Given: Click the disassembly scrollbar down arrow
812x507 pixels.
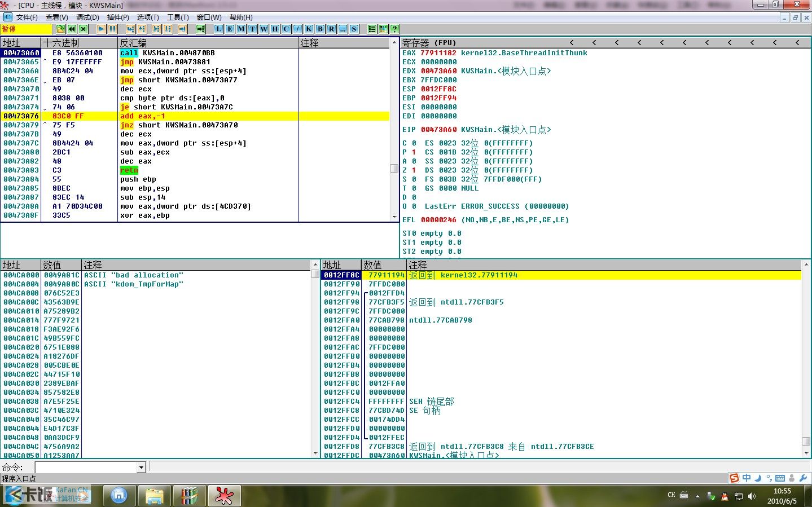Looking at the screenshot, I should click(394, 217).
